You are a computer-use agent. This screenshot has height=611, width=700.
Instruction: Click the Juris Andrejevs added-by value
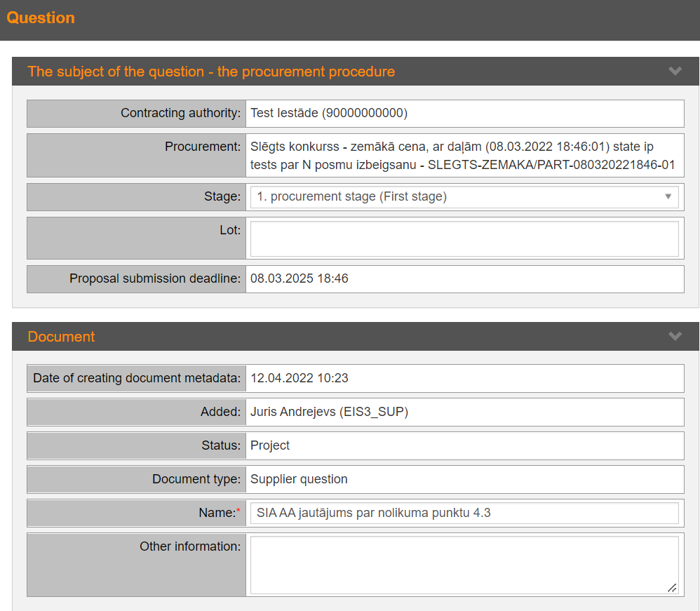[x=329, y=412]
